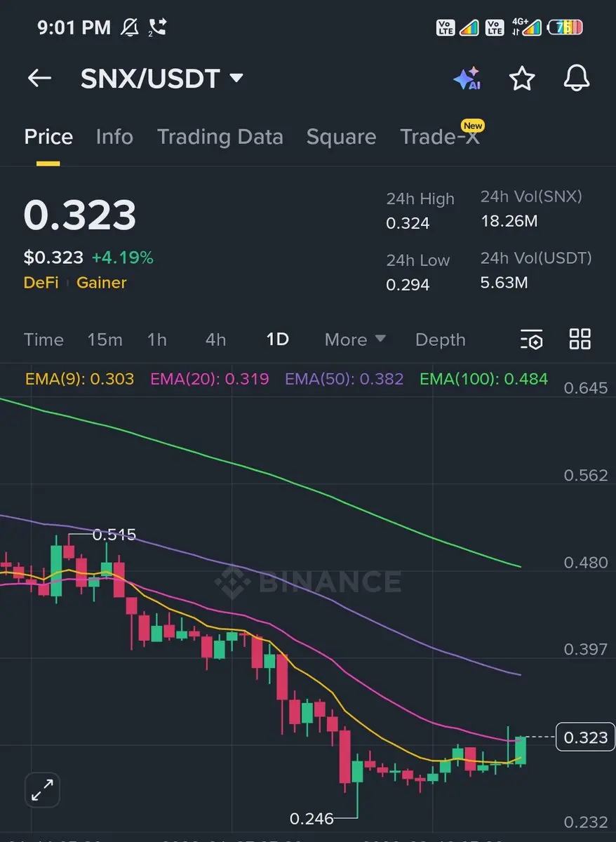This screenshot has height=842, width=616.
Task: Select the 1h interval
Action: click(x=156, y=340)
